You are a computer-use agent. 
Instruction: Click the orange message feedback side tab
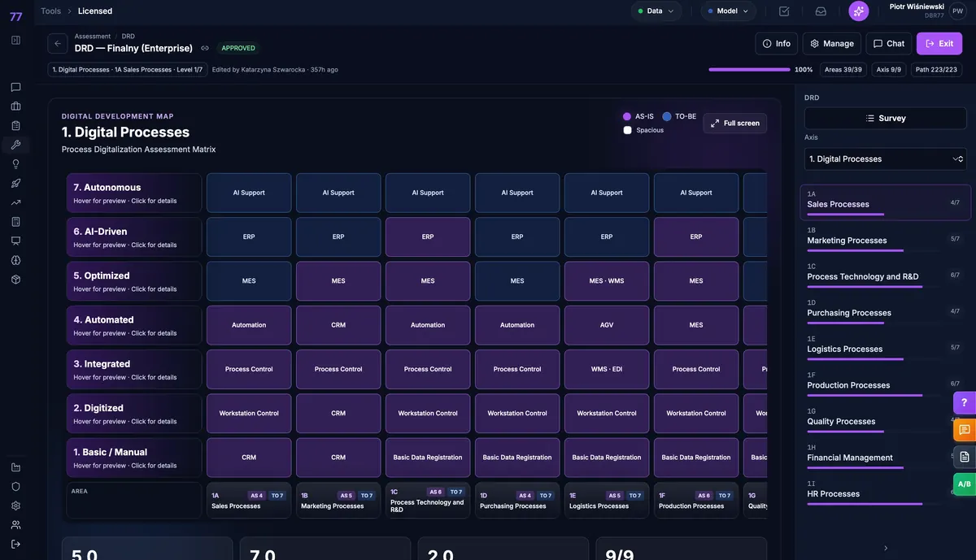click(965, 430)
